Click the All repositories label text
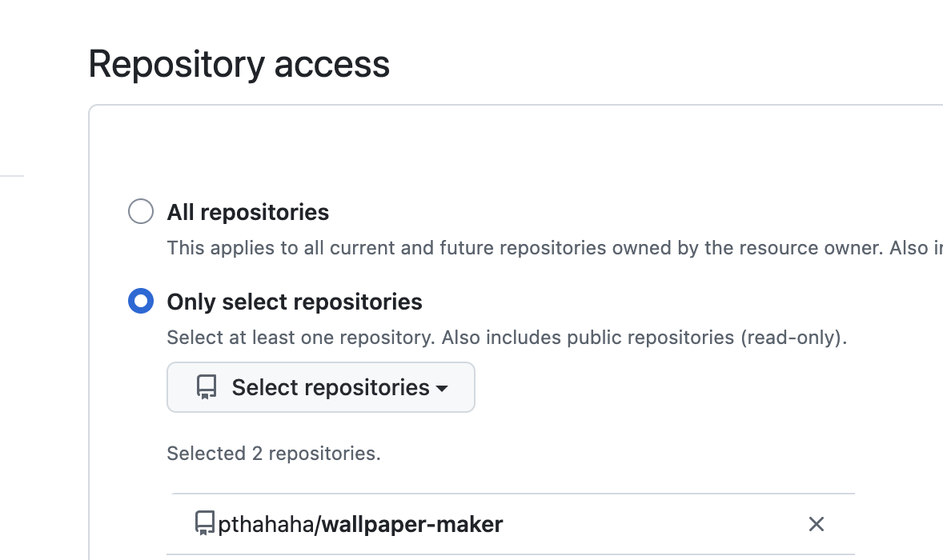Image resolution: width=943 pixels, height=560 pixels. pos(248,212)
